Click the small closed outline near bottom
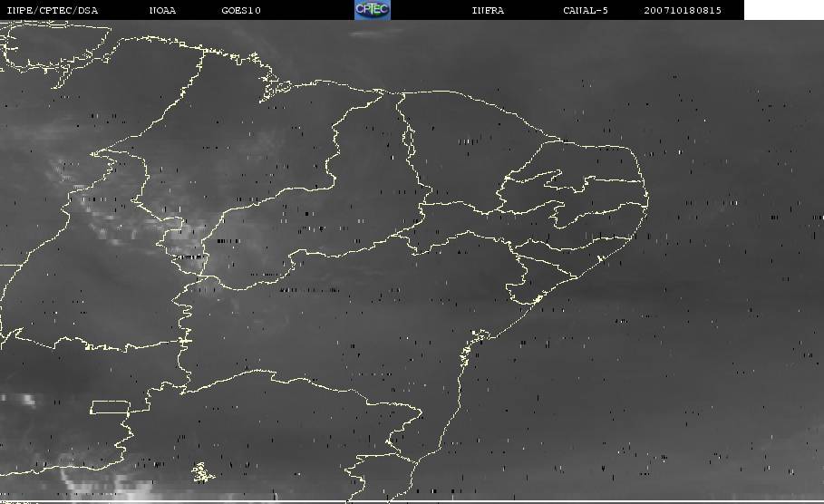 coord(202,471)
